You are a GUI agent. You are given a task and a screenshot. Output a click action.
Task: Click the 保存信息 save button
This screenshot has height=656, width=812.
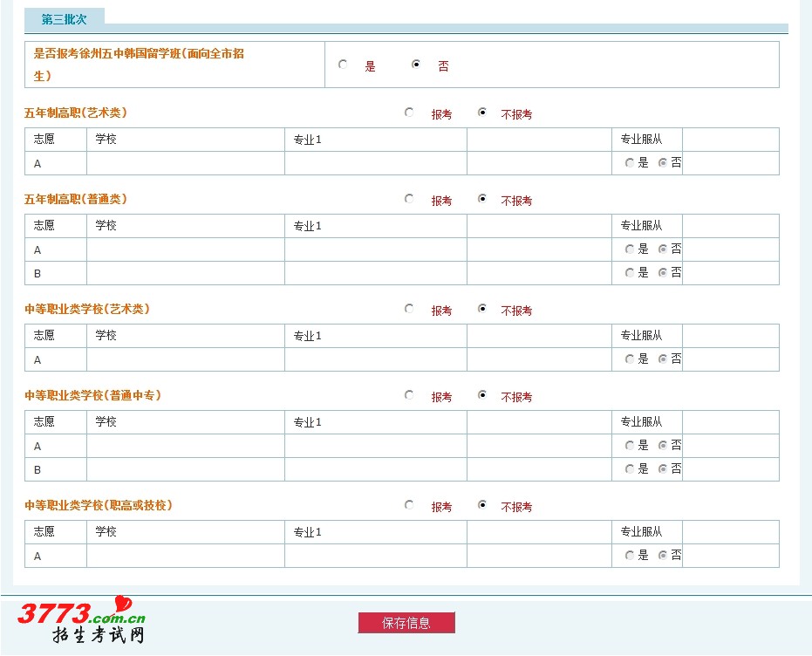[x=406, y=623]
